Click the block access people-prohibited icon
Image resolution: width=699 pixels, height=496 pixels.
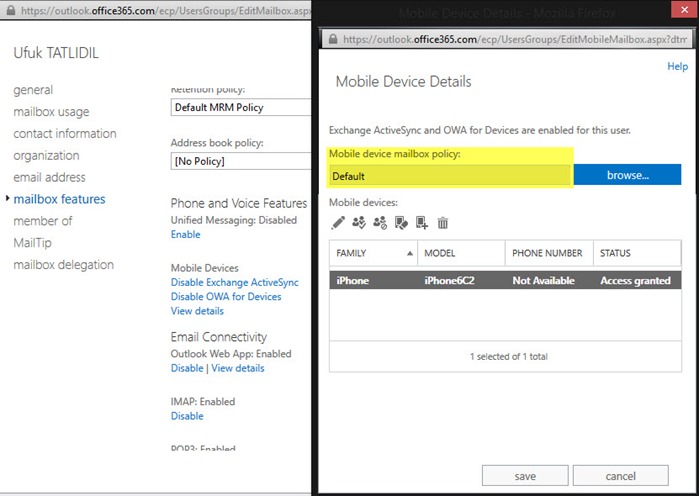380,222
